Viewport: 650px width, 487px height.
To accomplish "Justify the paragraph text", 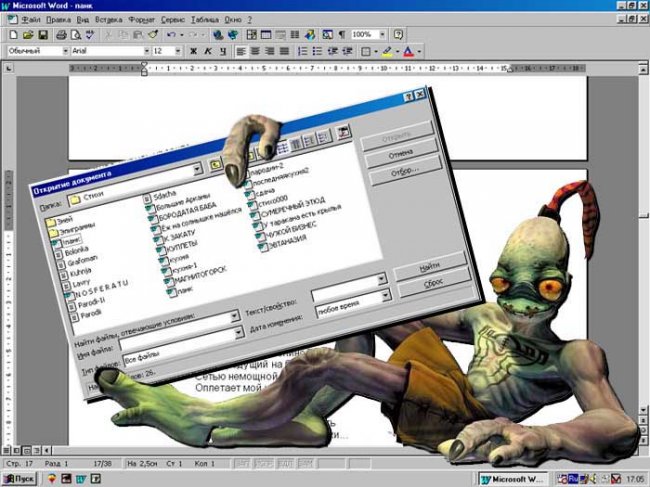I will 284,51.
